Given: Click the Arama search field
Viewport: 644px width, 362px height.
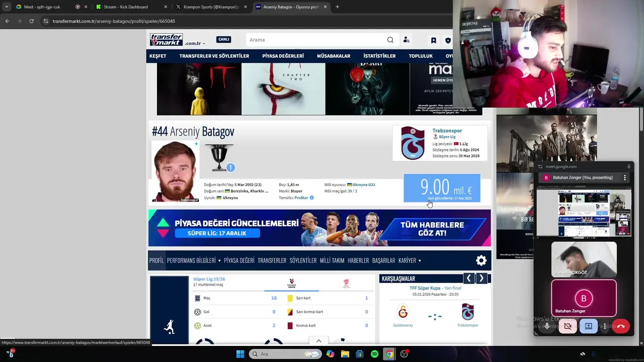Looking at the screenshot, I should (x=315, y=40).
